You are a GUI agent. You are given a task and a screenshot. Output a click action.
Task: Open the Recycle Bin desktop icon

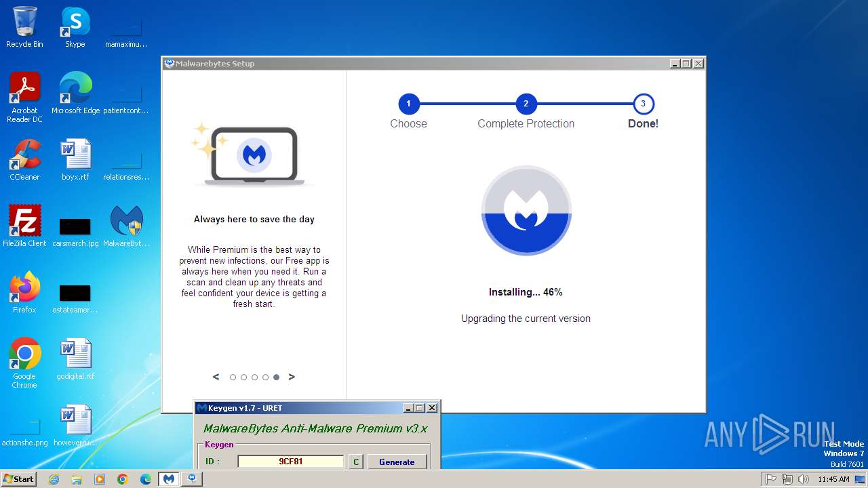[x=24, y=27]
